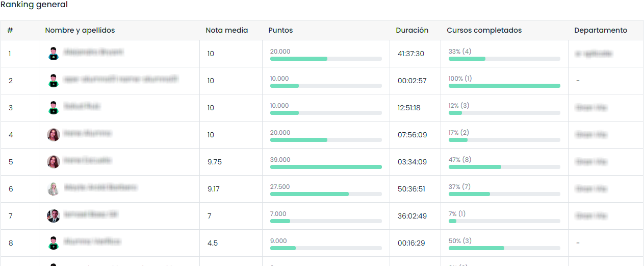The image size is (644, 266).
Task: Click the Ranking general title
Action: (34, 5)
